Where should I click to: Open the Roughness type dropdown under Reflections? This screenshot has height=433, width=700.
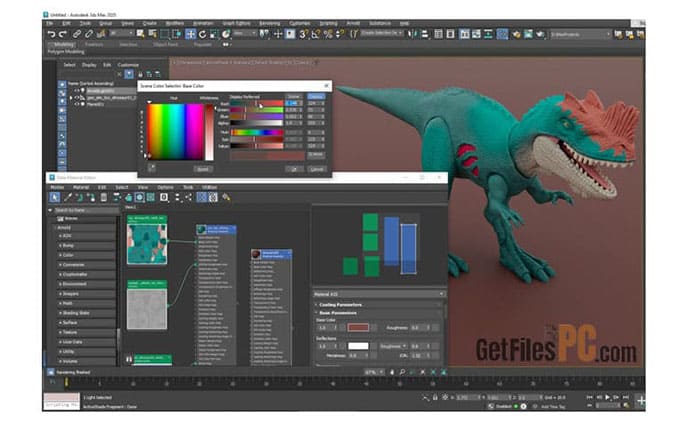(393, 346)
